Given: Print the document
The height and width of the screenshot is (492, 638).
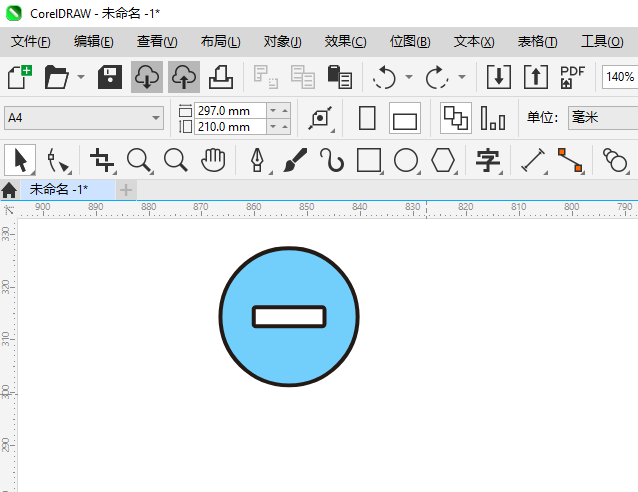Looking at the screenshot, I should pos(221,77).
